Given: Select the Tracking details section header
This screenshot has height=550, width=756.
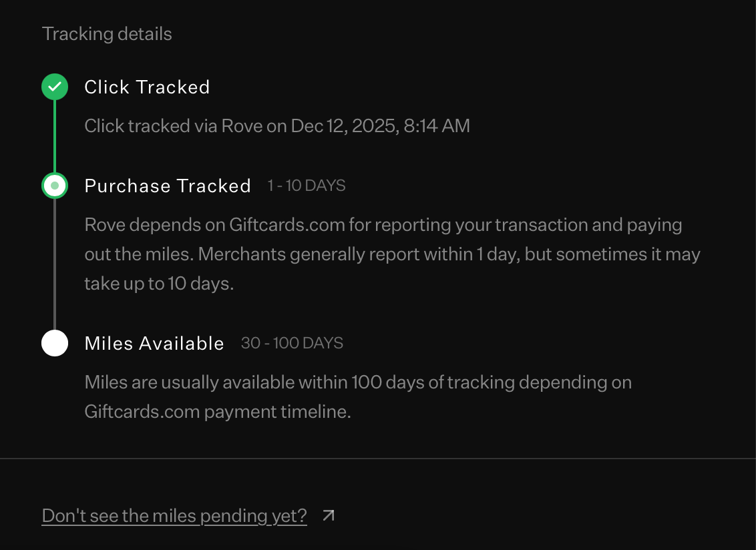Looking at the screenshot, I should (x=107, y=33).
